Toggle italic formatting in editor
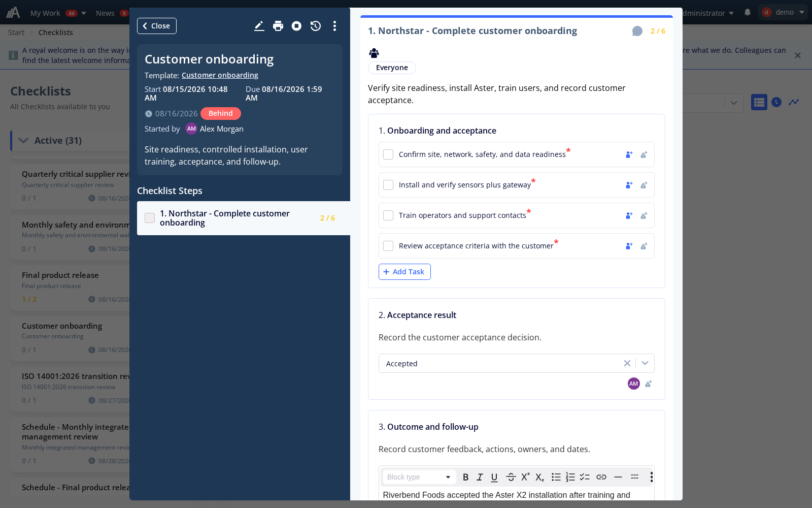The image size is (812, 508). pos(480,477)
